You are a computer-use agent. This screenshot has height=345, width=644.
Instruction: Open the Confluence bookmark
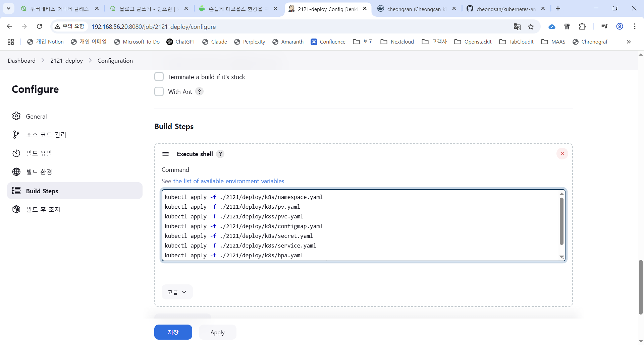click(328, 42)
